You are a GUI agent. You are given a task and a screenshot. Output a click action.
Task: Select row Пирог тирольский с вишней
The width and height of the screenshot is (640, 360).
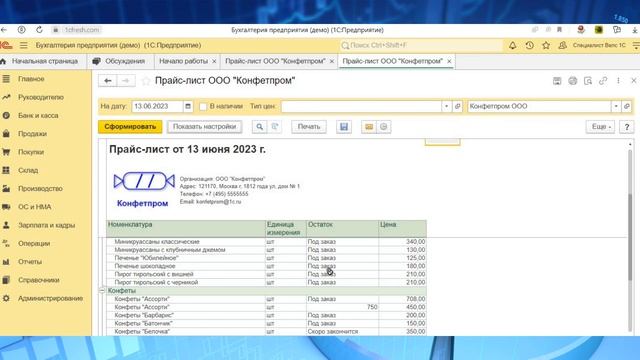267,274
